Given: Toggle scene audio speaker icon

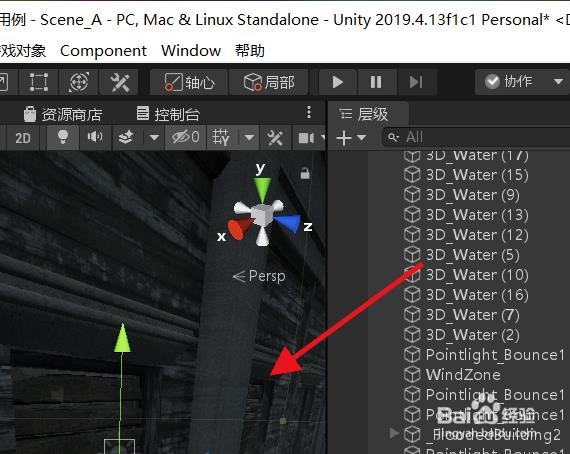Looking at the screenshot, I should pos(95,137).
